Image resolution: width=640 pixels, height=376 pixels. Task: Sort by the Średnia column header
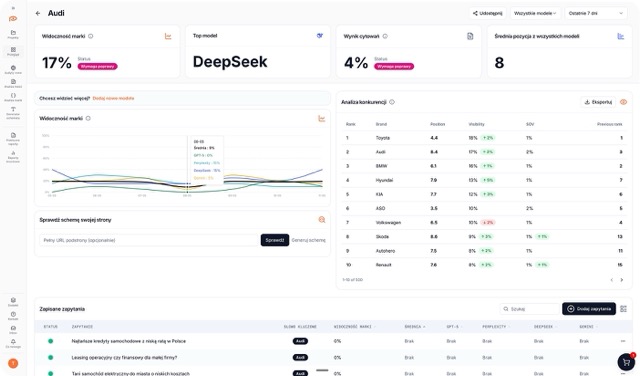tap(415, 327)
